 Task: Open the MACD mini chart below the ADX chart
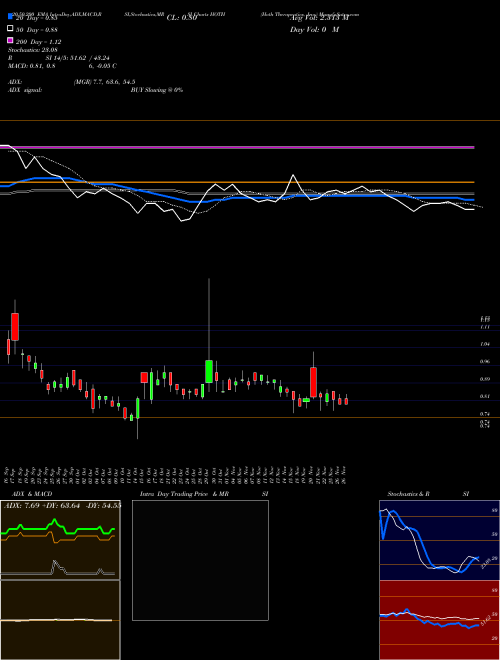pyautogui.click(x=60, y=620)
